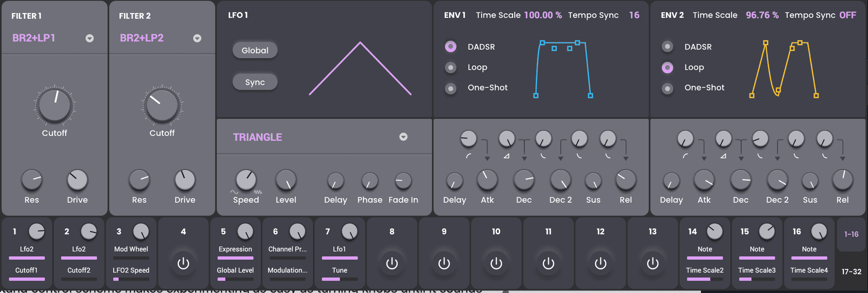This screenshot has height=293, width=868.
Task: Click the LFO 1 Speed knob
Action: (246, 180)
